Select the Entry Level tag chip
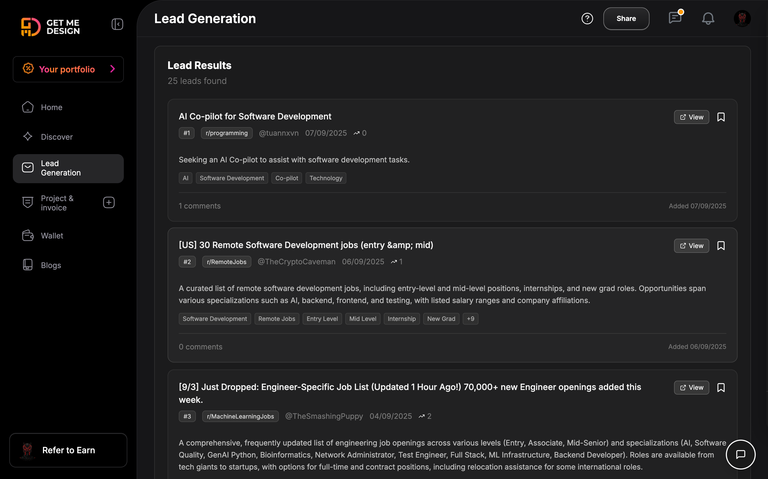 tap(322, 319)
